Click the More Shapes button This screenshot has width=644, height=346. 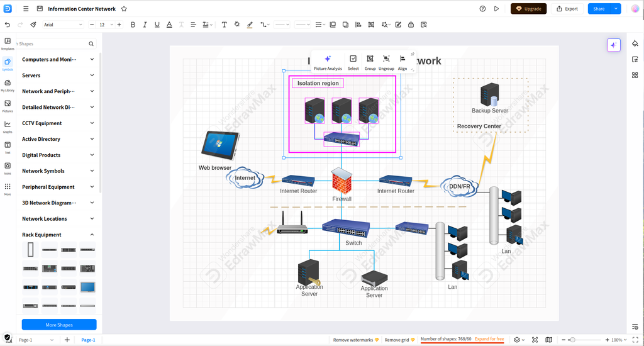[x=59, y=325]
